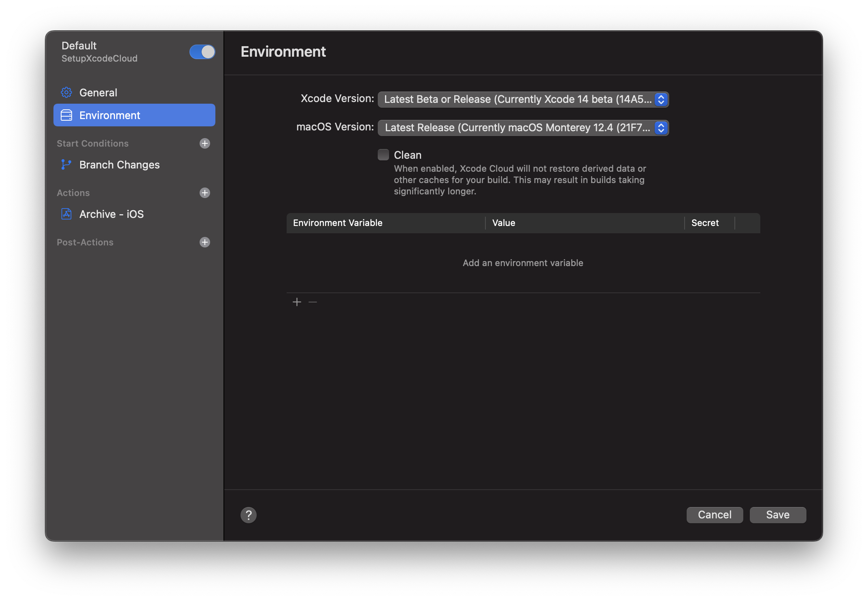
Task: Open Archive - iOS action
Action: (x=134, y=214)
